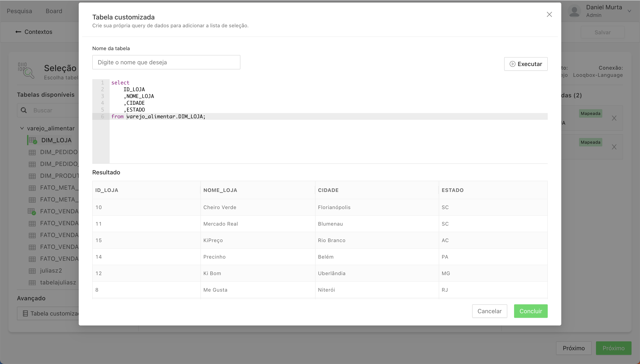The image size is (640, 364).
Task: Click the FATO_VENDA mapped table icon
Action: coord(32,211)
